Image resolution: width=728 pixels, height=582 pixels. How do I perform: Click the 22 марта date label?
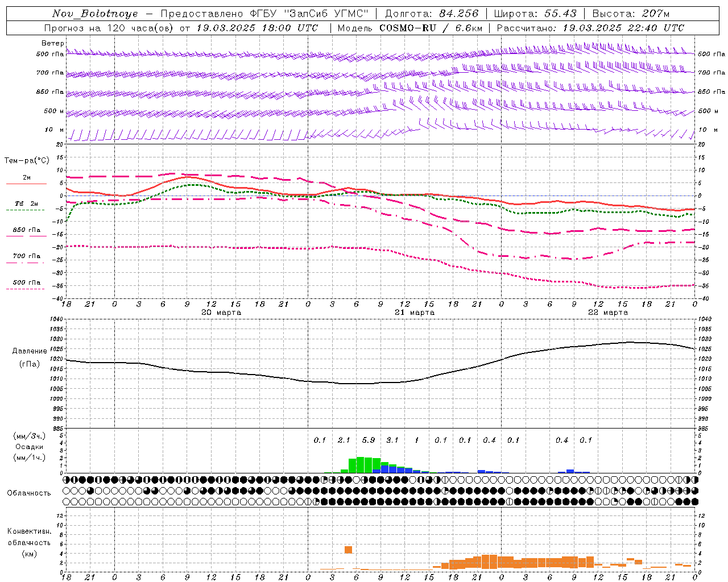[608, 313]
